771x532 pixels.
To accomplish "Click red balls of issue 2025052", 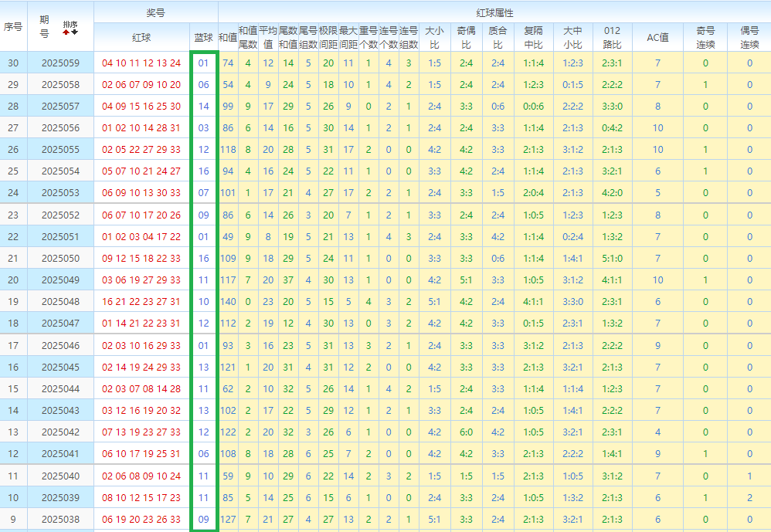I will (x=141, y=215).
